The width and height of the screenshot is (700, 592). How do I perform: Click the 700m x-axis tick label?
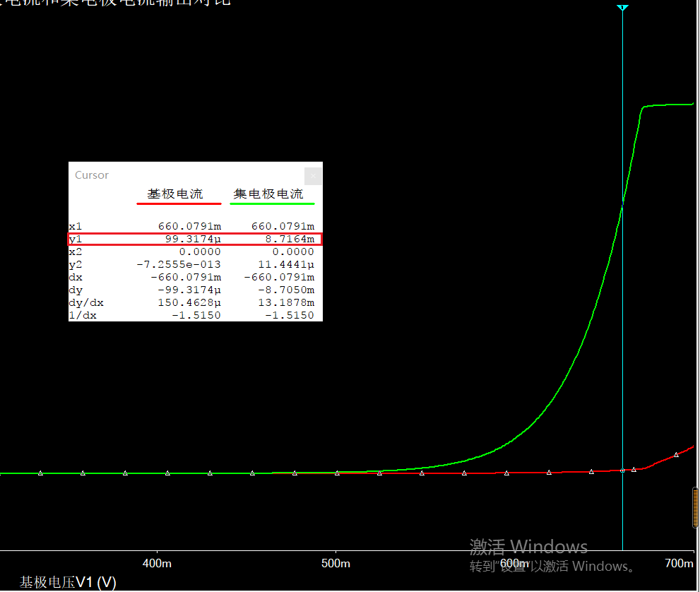click(680, 563)
